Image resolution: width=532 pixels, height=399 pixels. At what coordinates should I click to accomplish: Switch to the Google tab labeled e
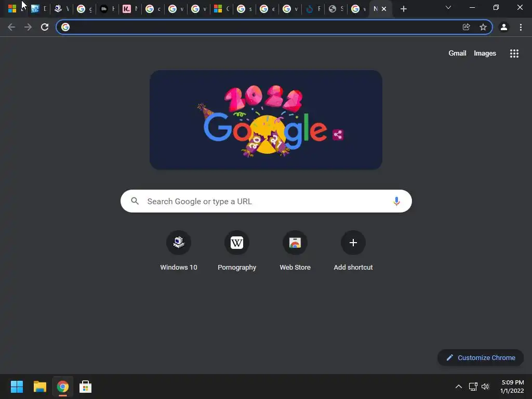tap(268, 9)
